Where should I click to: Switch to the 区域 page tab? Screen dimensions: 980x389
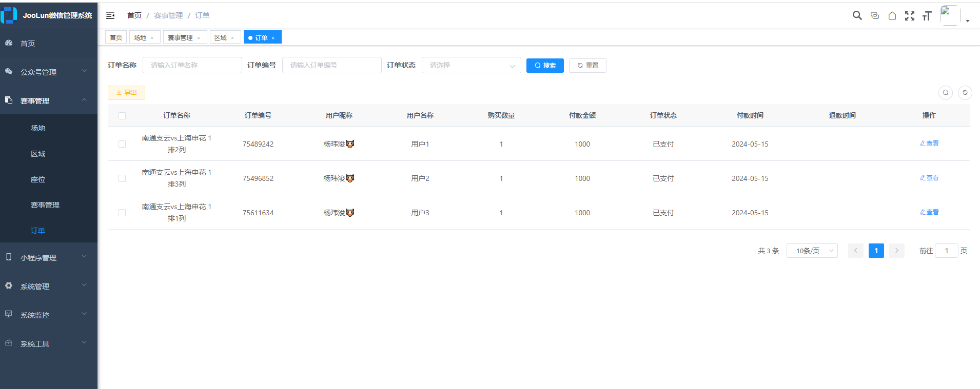tap(225, 37)
